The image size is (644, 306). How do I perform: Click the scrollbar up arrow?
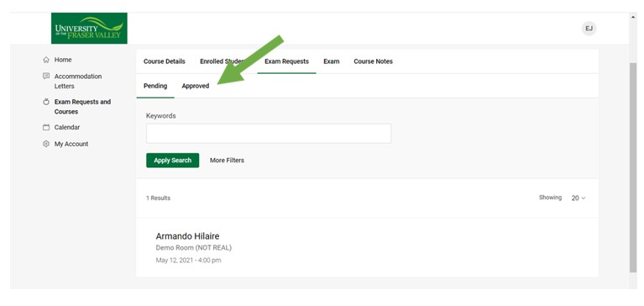633,18
